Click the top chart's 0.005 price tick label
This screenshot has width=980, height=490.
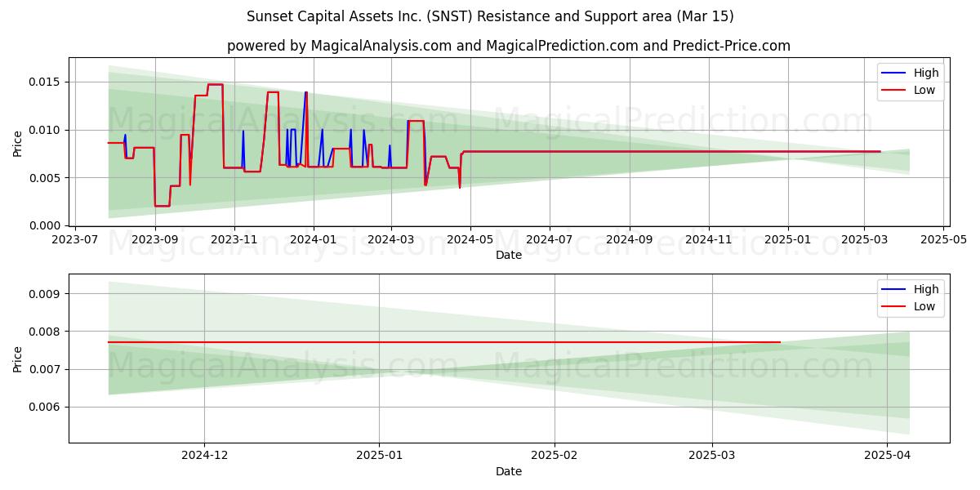pyautogui.click(x=46, y=177)
